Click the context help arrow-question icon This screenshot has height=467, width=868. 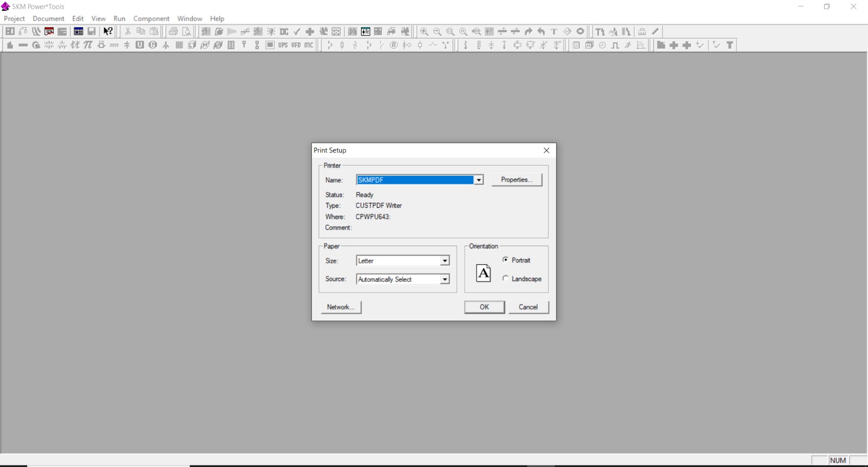coord(108,31)
